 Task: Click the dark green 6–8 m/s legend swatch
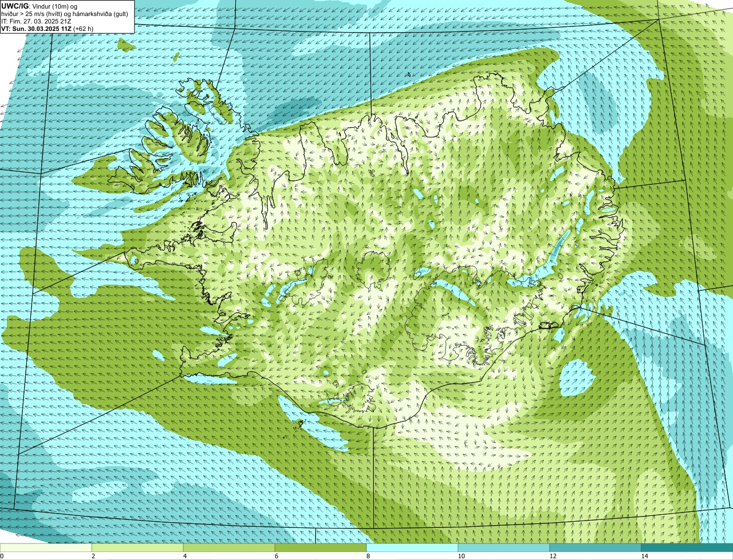pyautogui.click(x=321, y=548)
